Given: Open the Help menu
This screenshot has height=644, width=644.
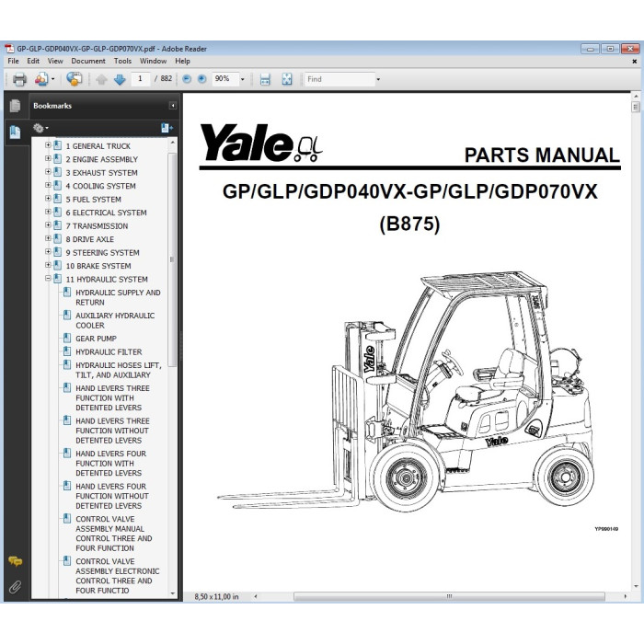Looking at the screenshot, I should pos(182,61).
